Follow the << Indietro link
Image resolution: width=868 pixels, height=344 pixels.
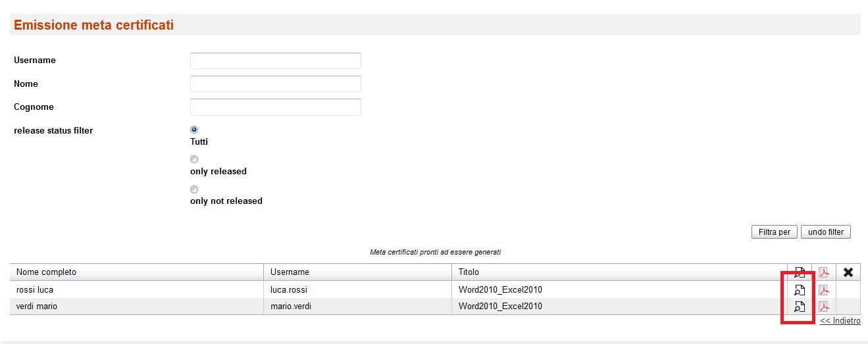[x=840, y=321]
